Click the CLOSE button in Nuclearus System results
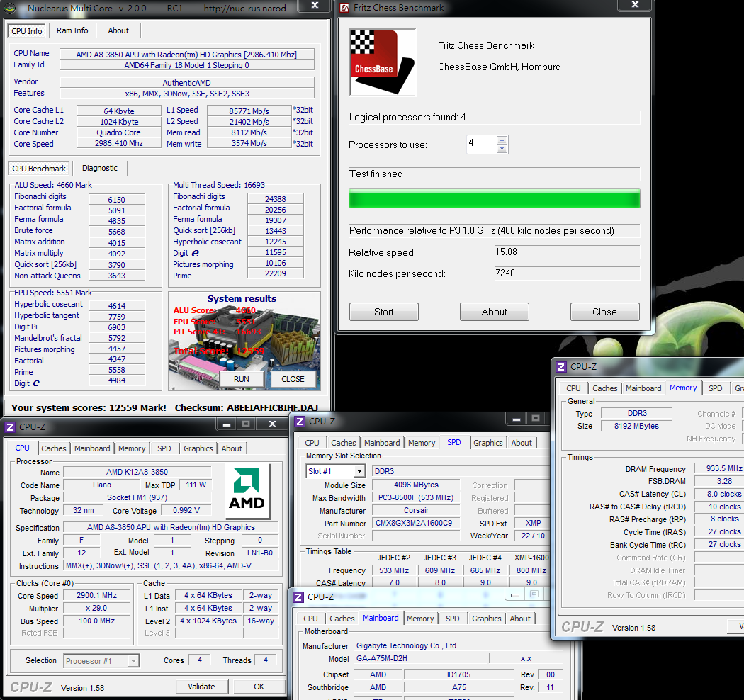 tap(293, 379)
